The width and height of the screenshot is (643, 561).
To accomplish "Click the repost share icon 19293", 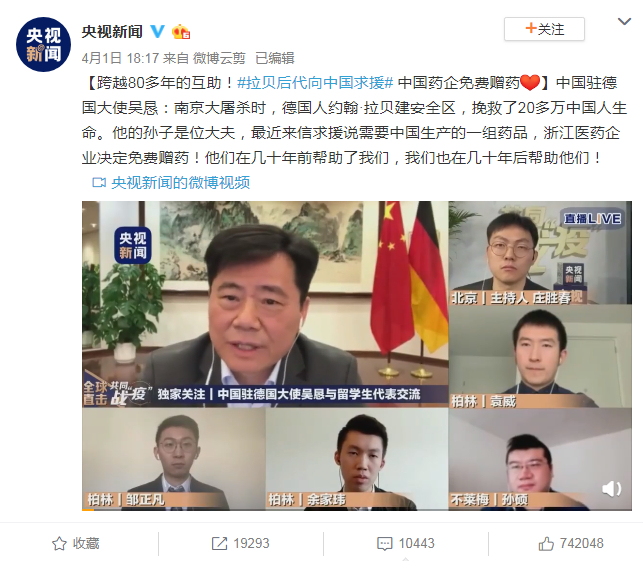I will 219,544.
